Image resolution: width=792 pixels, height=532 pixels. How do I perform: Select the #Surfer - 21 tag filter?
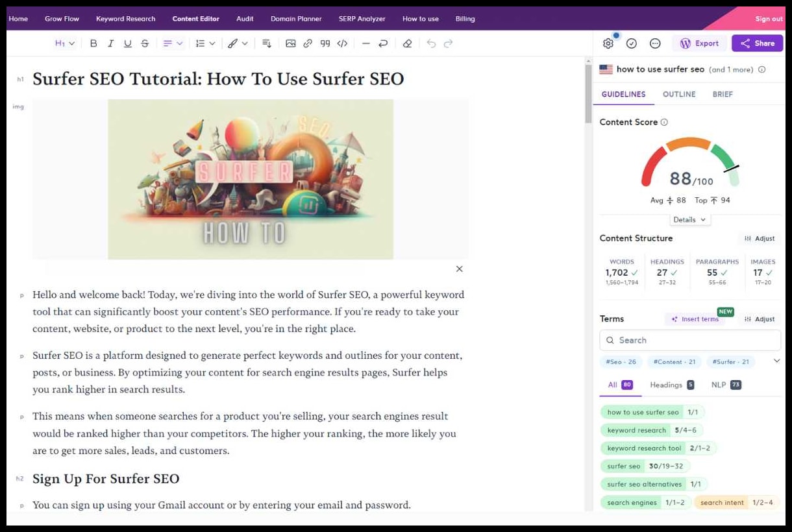tap(731, 362)
